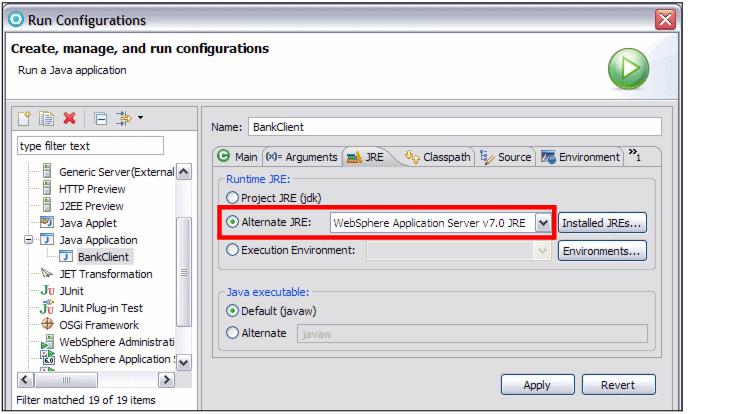Click the tree's scroll up arrow
741x414 pixels.
click(184, 172)
